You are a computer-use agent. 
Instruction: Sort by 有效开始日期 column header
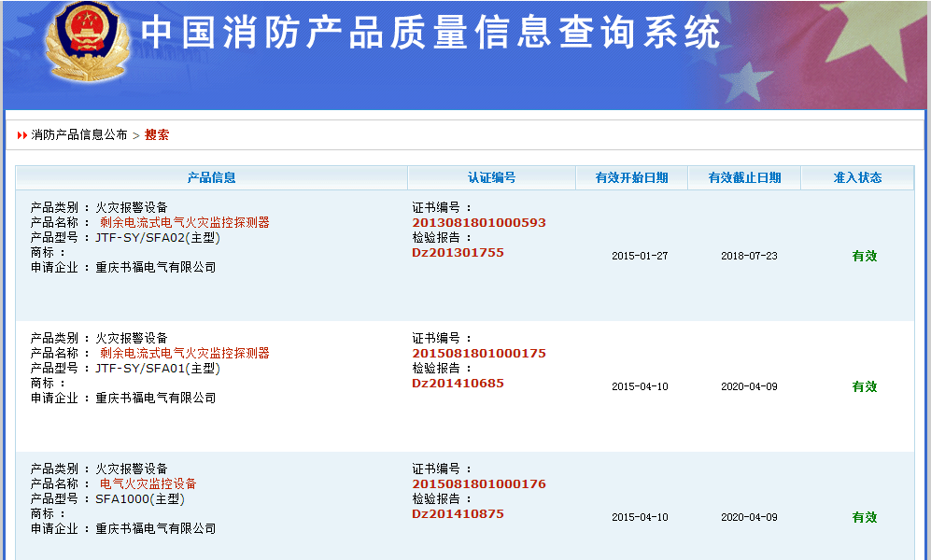[x=631, y=177]
